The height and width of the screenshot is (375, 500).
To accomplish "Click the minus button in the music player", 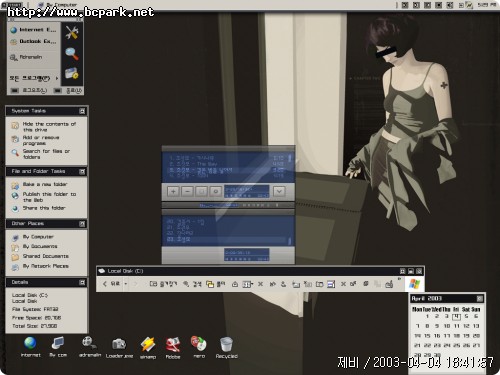I will [x=188, y=191].
